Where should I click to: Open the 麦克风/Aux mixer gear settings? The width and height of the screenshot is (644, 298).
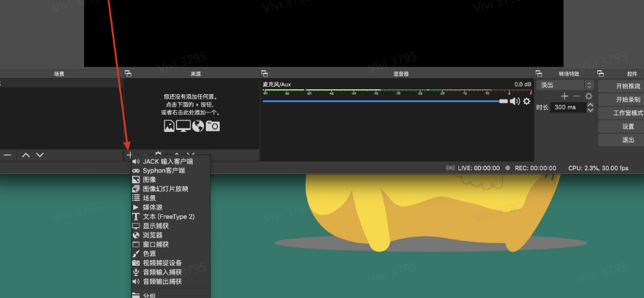[526, 101]
